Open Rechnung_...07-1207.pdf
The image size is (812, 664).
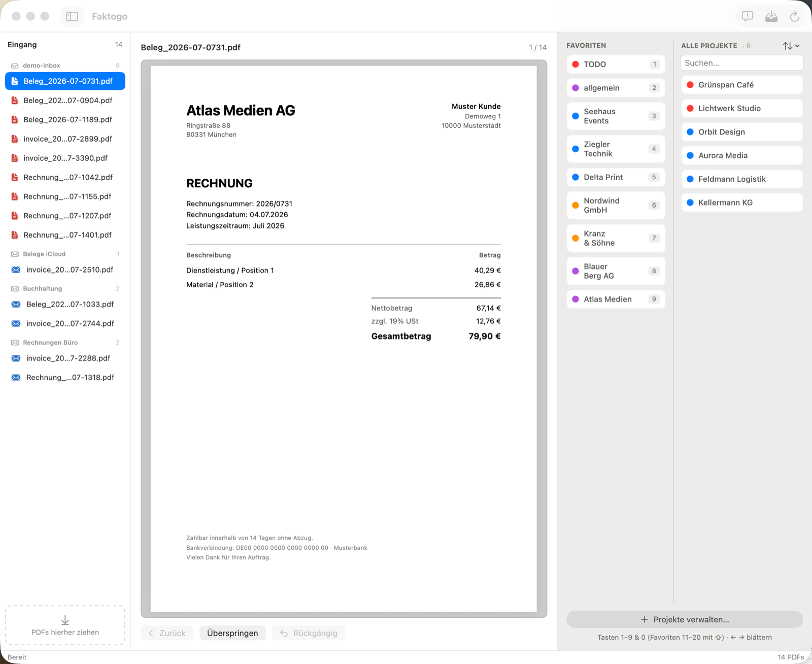[65, 216]
